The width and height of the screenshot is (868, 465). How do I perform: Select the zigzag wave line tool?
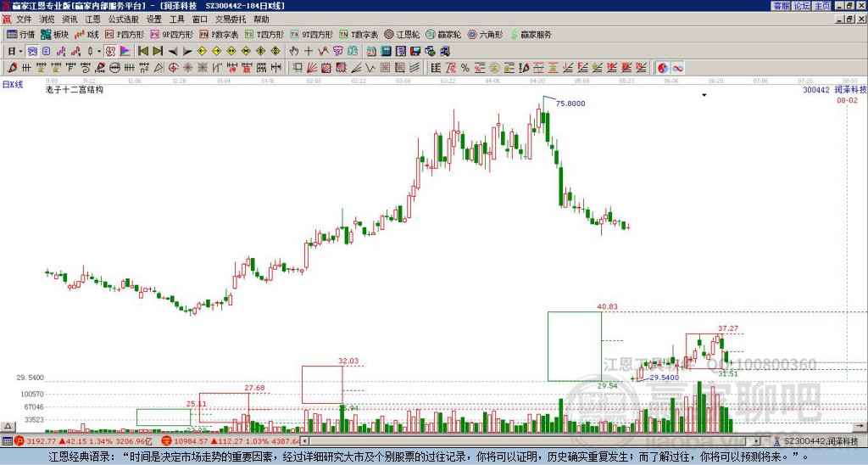(371, 68)
